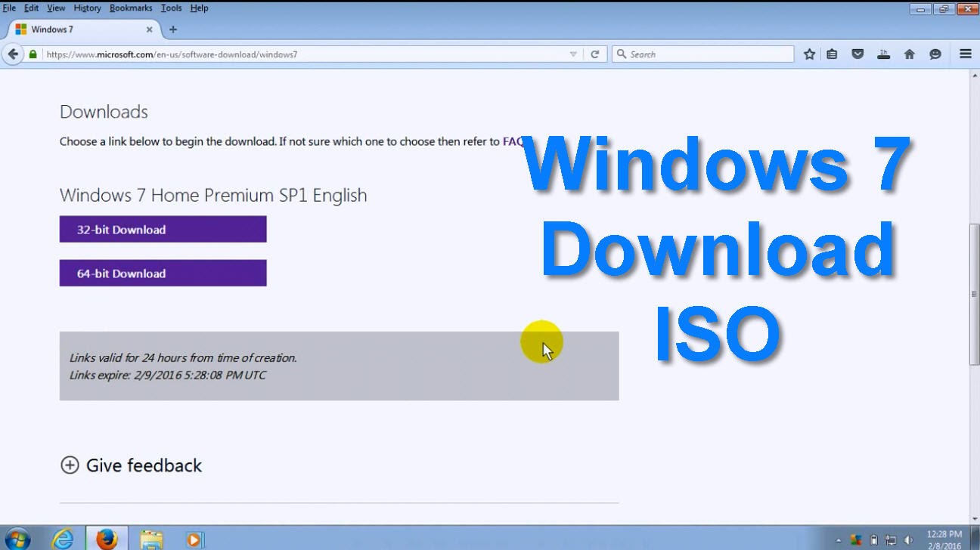This screenshot has width=980, height=550.
Task: Open the Bookmarks menu
Action: 132,8
